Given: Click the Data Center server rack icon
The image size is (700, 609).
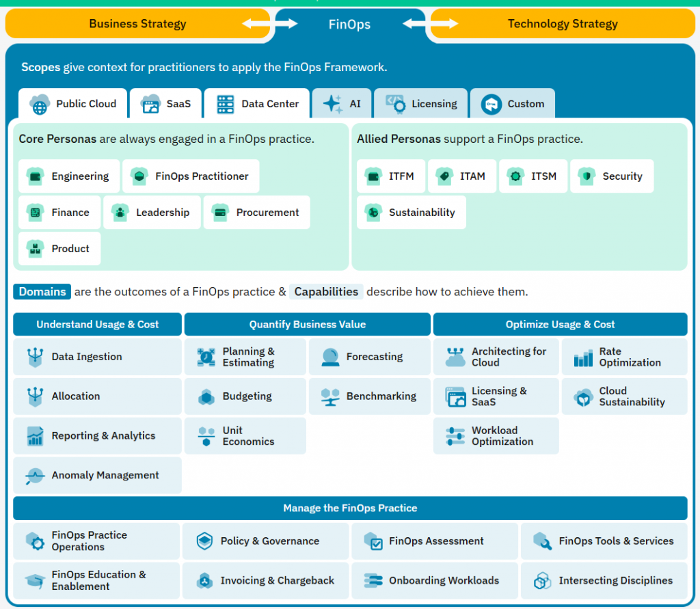Looking at the screenshot, I should (x=226, y=105).
